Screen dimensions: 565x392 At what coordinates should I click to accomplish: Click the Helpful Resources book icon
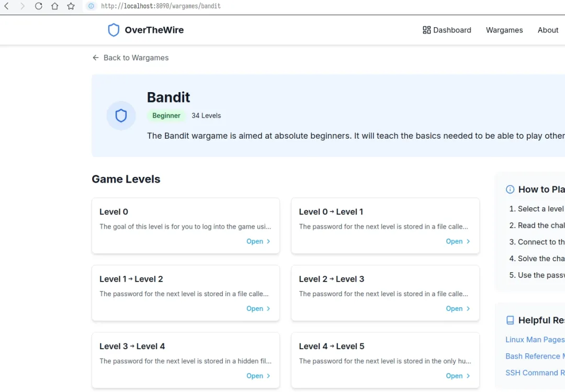[510, 320]
